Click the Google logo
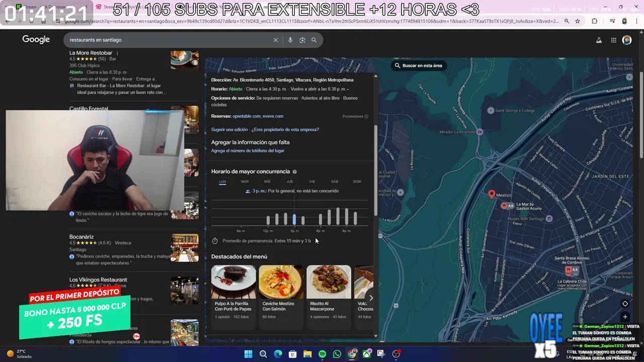Screen dimensions: 644x362 [x=36, y=40]
